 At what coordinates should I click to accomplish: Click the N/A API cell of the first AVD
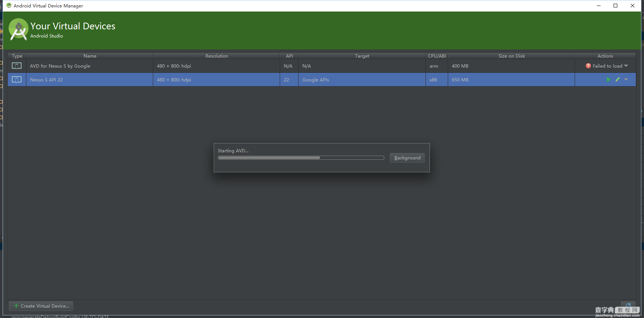(x=289, y=66)
